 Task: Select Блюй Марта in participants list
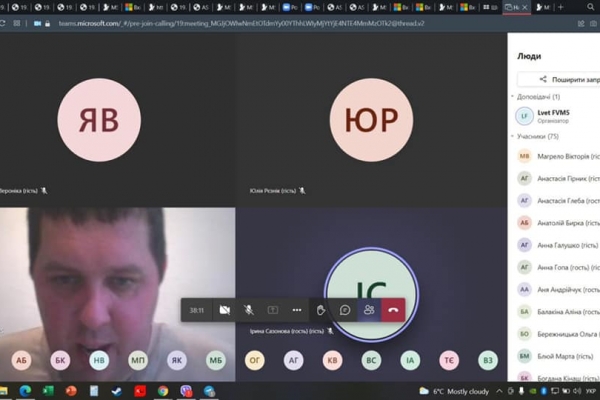556,356
